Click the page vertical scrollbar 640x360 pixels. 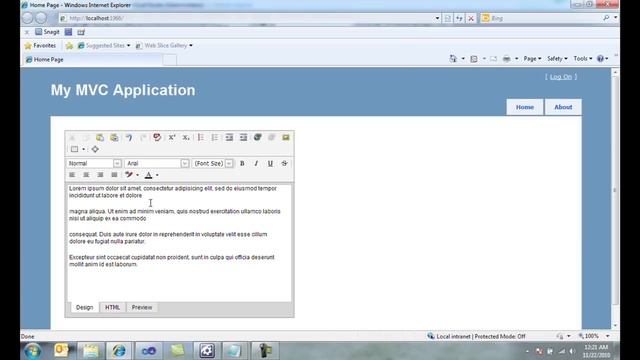[615, 199]
